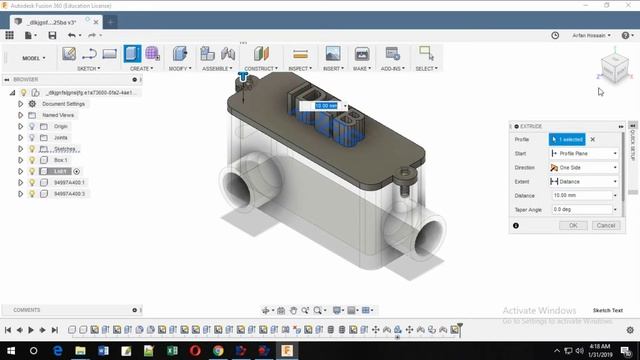Select the New Component assemble icon
Viewport: 640px width, 360px height.
(207, 53)
